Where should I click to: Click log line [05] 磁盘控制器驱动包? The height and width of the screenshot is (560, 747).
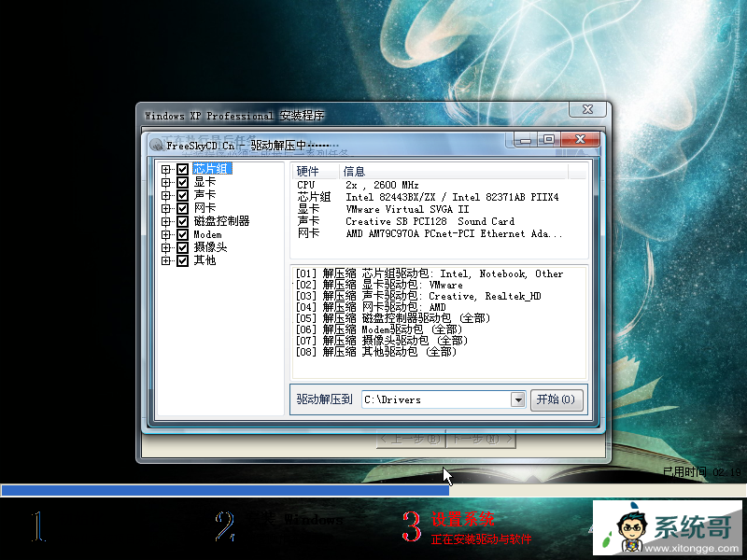coord(393,318)
